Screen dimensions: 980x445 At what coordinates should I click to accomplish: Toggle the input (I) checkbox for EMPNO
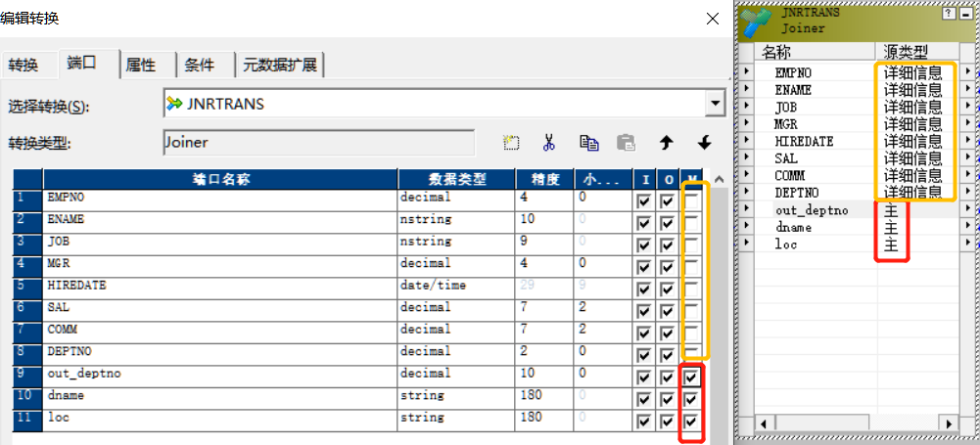[643, 201]
